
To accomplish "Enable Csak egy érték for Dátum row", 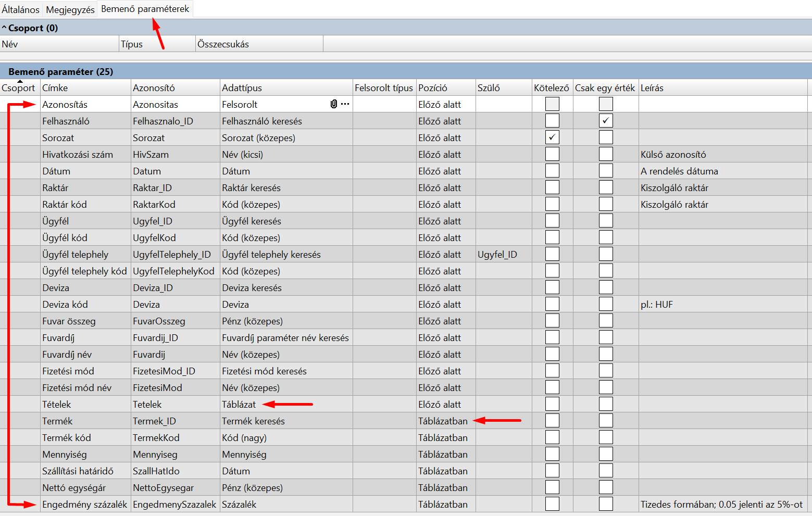I will 606,171.
